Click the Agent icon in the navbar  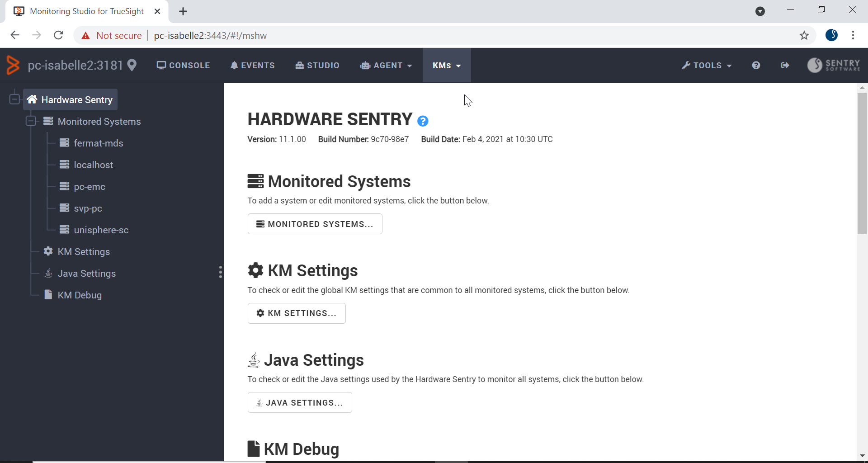(365, 65)
